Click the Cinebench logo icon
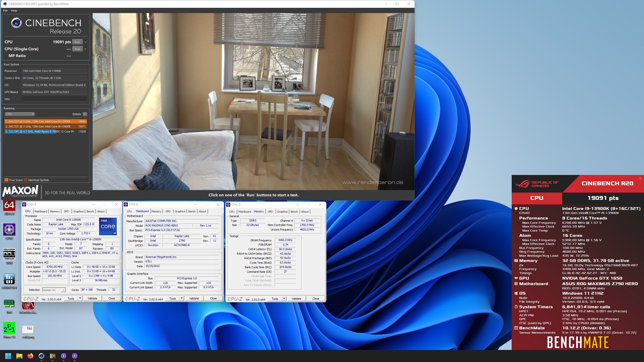 pyautogui.click(x=16, y=23)
